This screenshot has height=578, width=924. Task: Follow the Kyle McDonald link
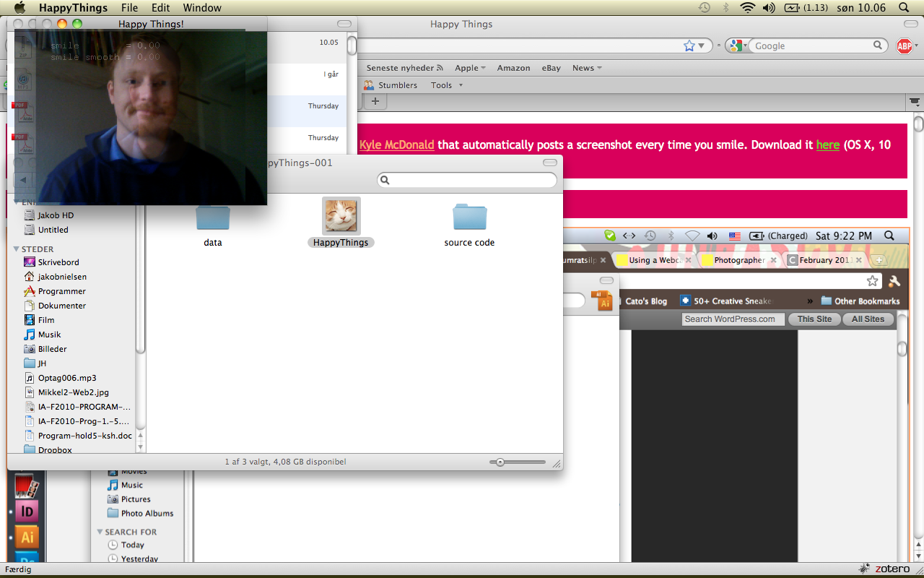[396, 144]
